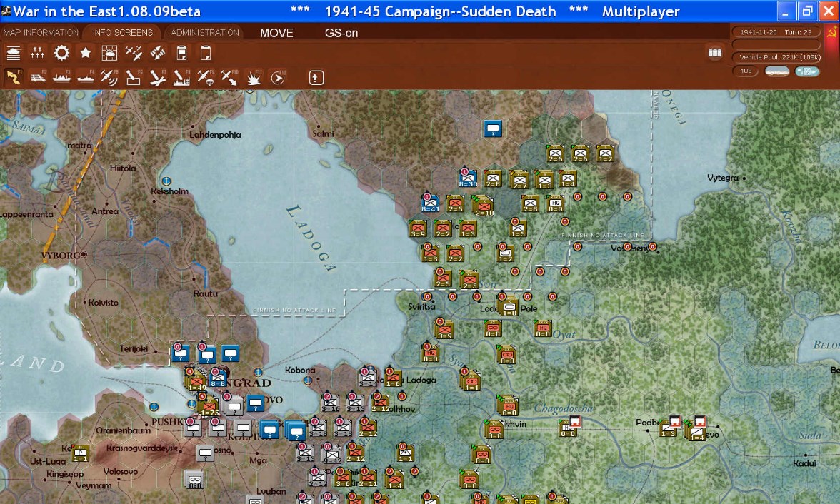The height and width of the screenshot is (504, 840).
Task: Select the F1 ground move mode
Action: [14, 78]
